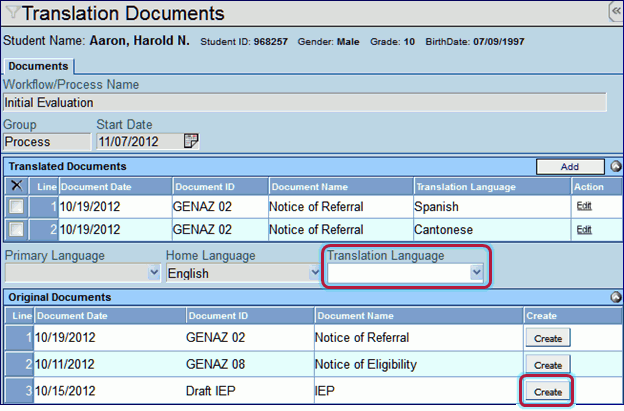
Task: Click Translation Language column header
Action: click(492, 187)
